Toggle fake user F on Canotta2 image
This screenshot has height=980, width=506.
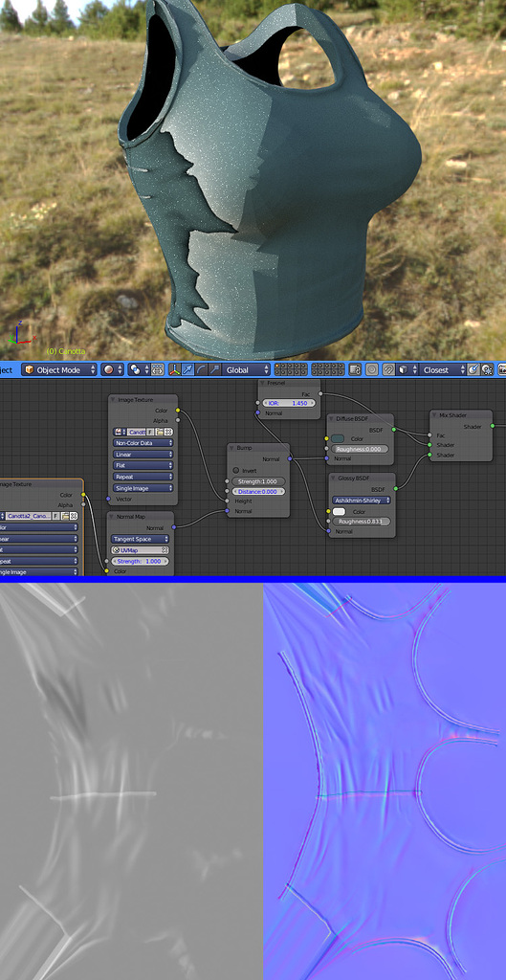click(x=55, y=516)
